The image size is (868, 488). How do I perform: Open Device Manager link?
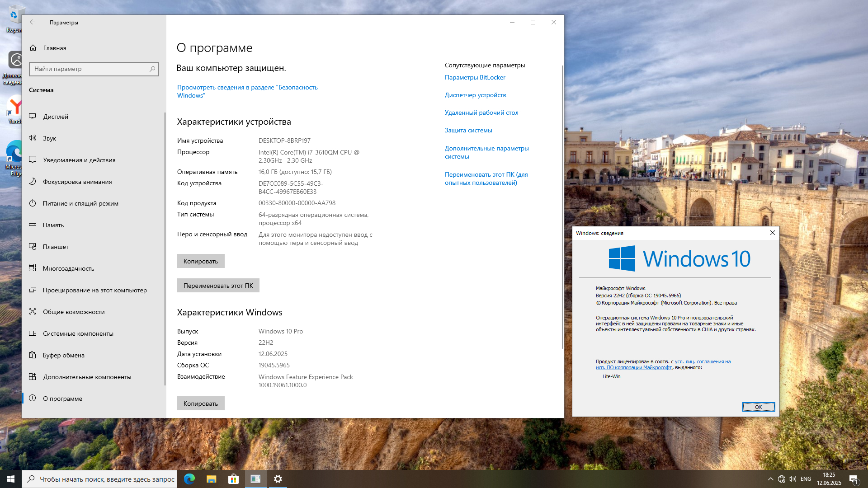(475, 95)
